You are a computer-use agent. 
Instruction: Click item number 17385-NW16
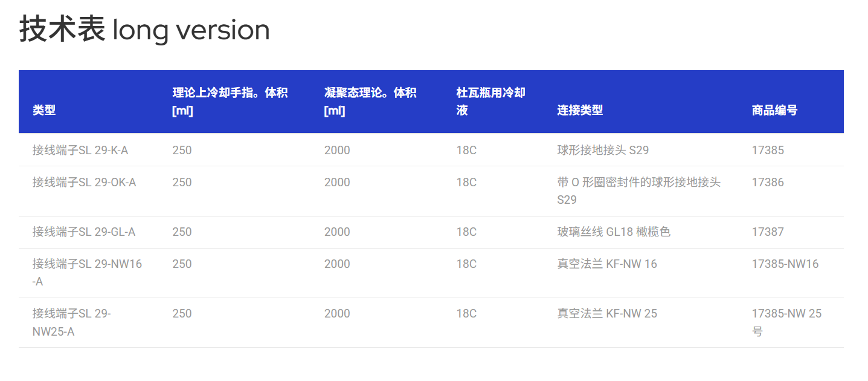(785, 264)
